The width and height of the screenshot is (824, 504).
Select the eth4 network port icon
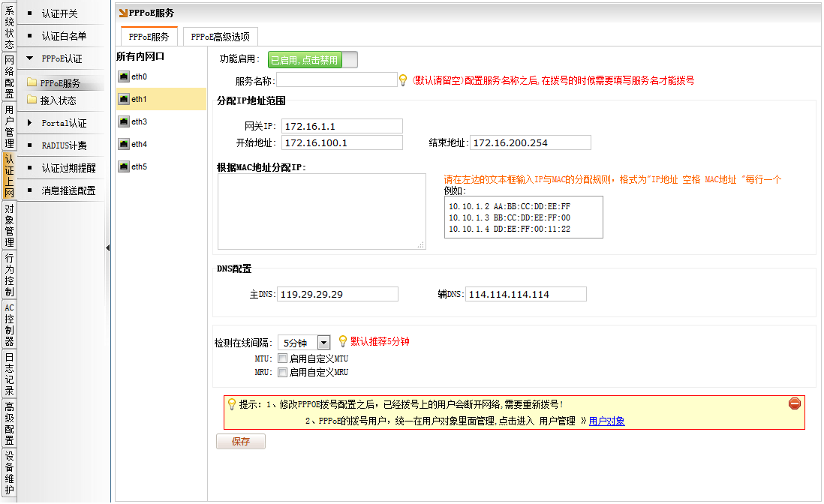pos(124,144)
